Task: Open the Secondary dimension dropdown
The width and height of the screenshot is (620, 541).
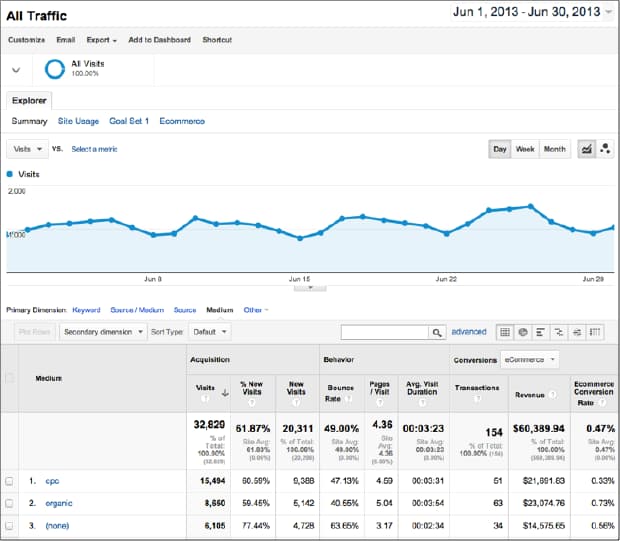Action: 102,331
